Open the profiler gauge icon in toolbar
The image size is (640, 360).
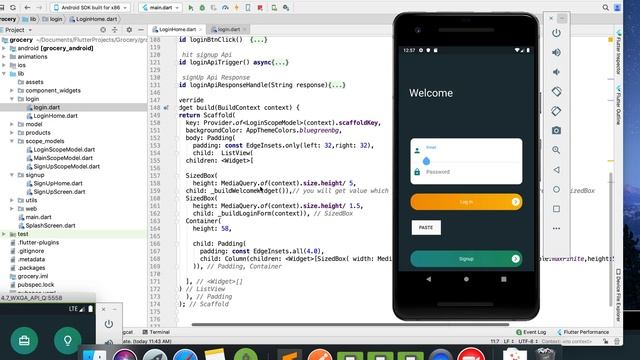point(225,8)
